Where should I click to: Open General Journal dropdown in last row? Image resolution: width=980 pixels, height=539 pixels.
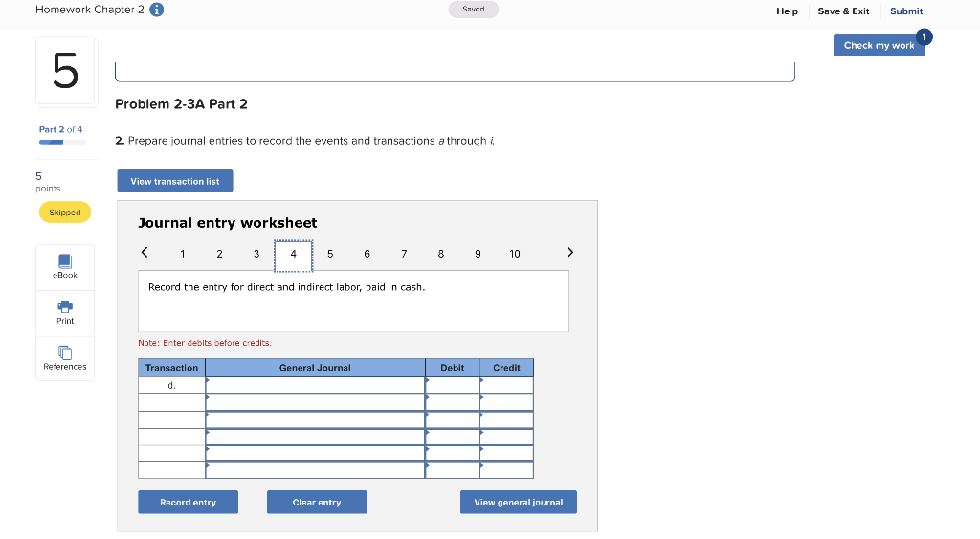[315, 470]
